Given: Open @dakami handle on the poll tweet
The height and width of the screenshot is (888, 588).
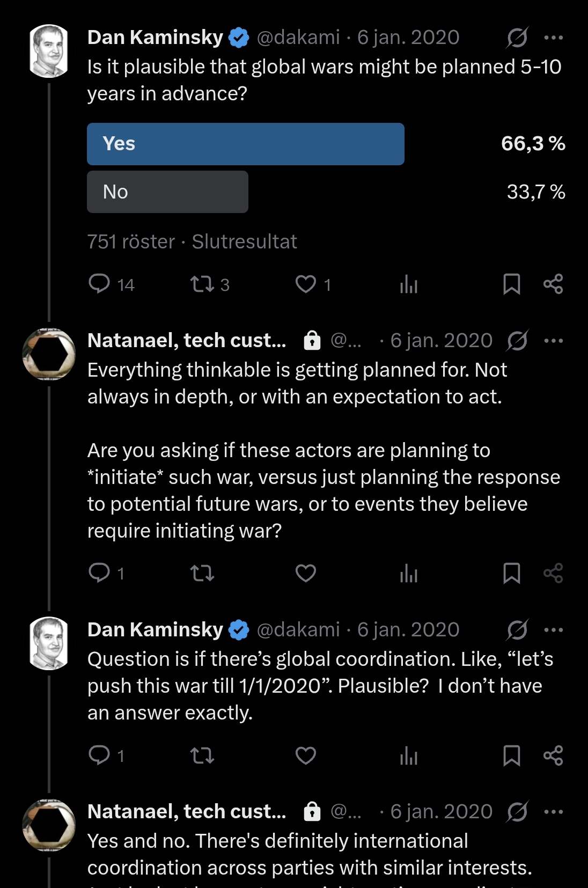Looking at the screenshot, I should click(298, 38).
